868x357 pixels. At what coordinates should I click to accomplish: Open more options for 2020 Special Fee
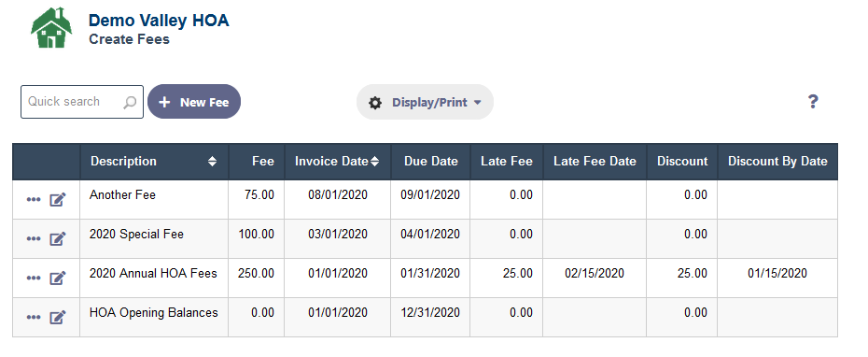click(34, 239)
